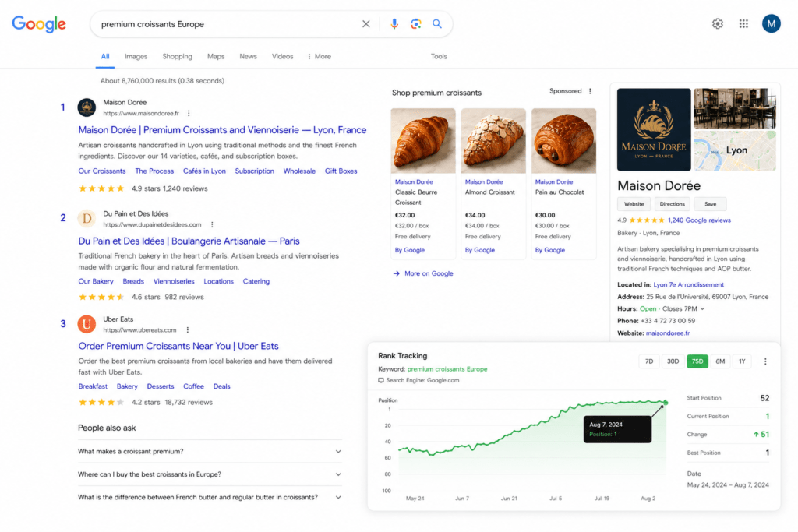The image size is (798, 532).
Task: Open Rank Tracking panel three-dot menu
Action: (765, 361)
